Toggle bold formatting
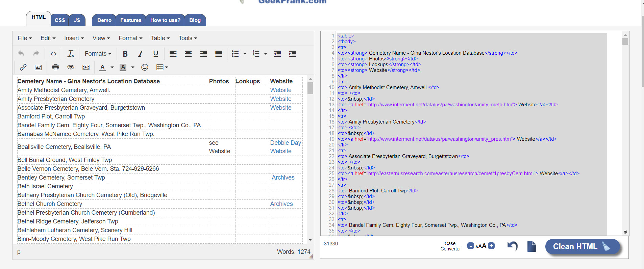Viewport: 644px width, 269px height. [125, 54]
